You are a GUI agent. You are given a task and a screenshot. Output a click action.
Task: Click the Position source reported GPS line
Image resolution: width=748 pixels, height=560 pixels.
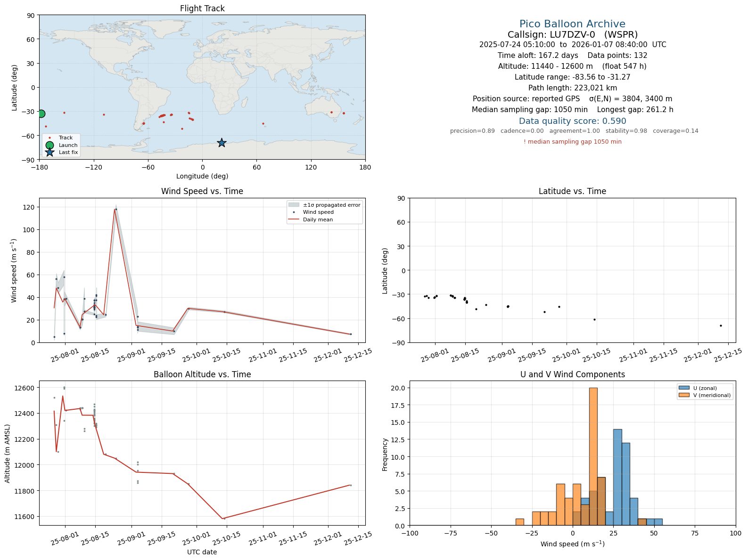click(572, 99)
